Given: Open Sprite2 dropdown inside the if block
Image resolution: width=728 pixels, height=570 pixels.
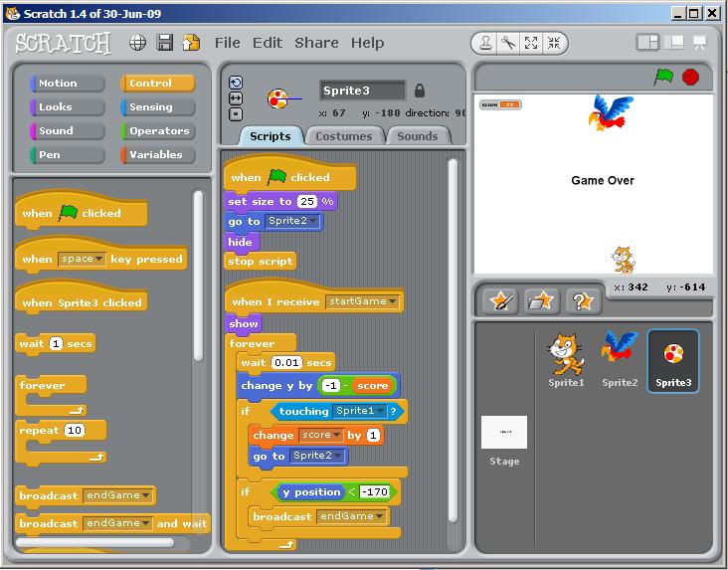Looking at the screenshot, I should coord(317,456).
